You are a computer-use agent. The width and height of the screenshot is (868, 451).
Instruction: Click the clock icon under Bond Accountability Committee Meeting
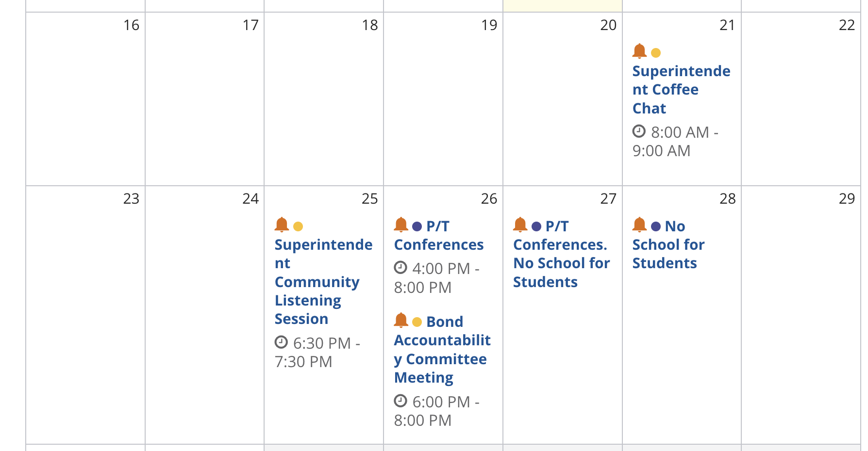pyautogui.click(x=401, y=402)
